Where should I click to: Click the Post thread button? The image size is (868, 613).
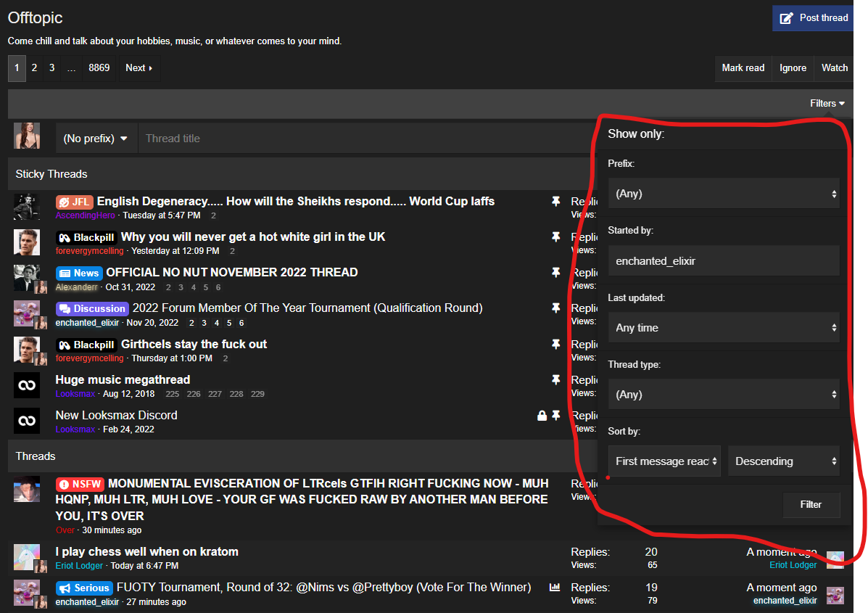click(x=813, y=18)
